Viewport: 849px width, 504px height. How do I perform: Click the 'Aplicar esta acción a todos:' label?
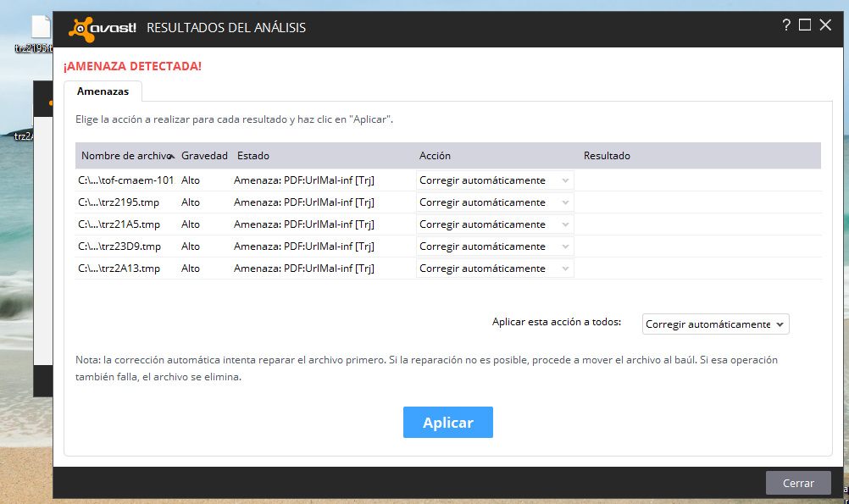pyautogui.click(x=557, y=322)
